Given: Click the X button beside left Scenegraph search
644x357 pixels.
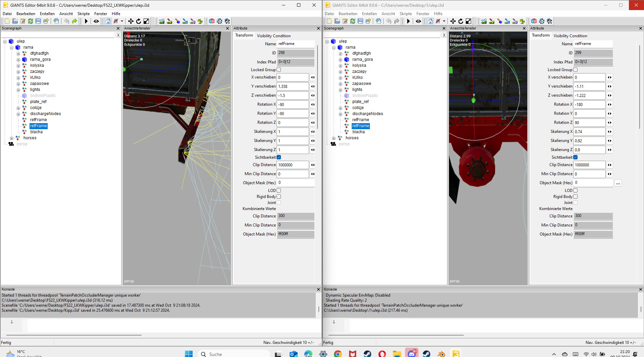Looking at the screenshot, I should 118,35.
